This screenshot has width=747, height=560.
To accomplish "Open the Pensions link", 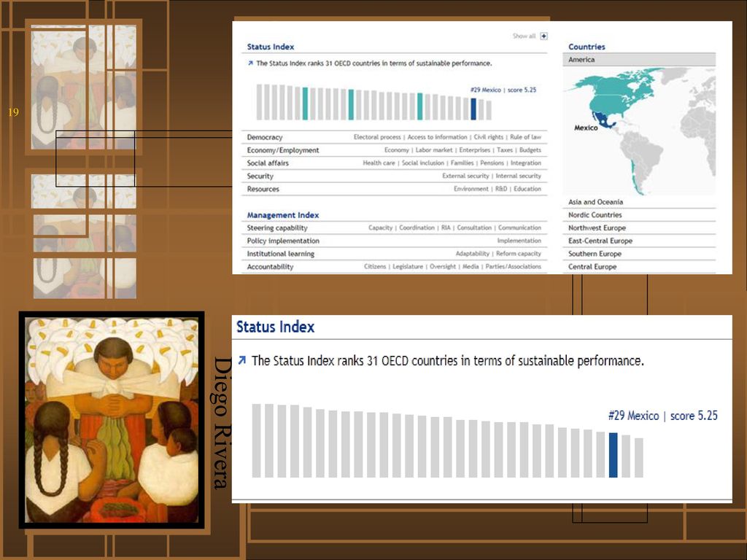I will click(492, 163).
